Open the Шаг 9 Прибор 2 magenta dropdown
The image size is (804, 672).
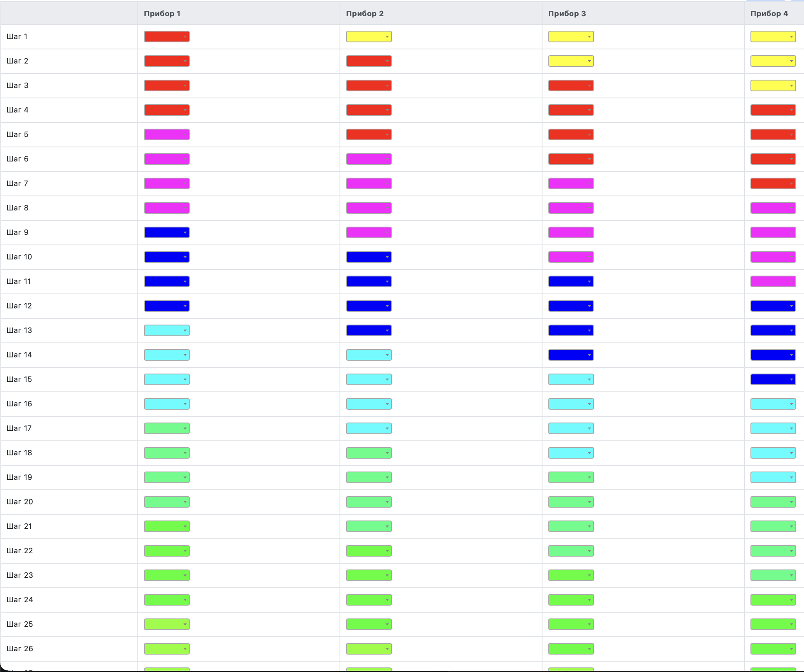point(369,232)
